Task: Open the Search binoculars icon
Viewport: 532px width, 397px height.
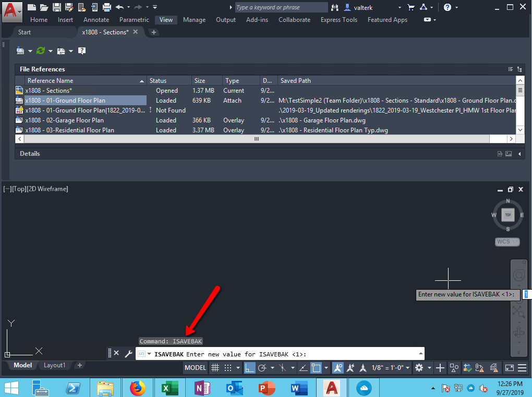Action: 335,7
